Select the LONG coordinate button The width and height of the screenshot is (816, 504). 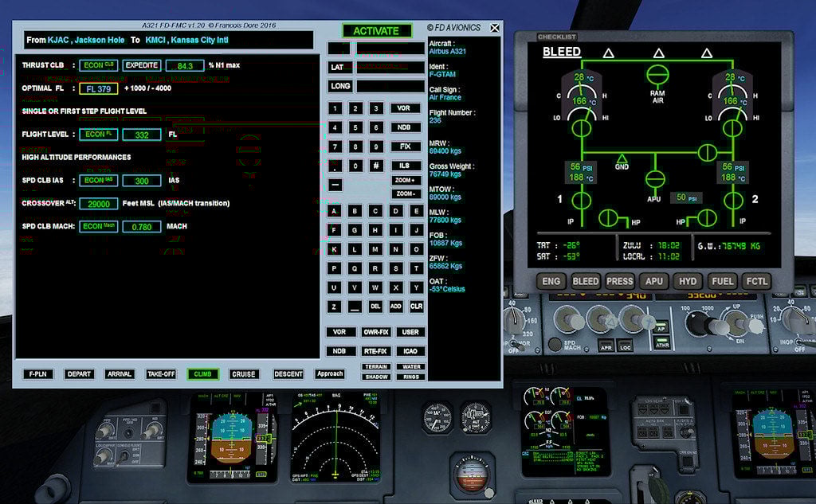(339, 86)
